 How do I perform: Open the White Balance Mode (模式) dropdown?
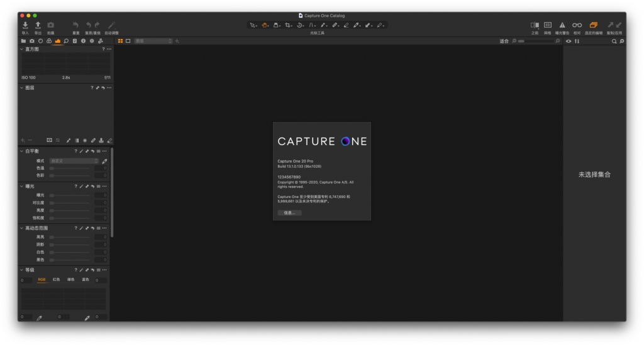[74, 161]
